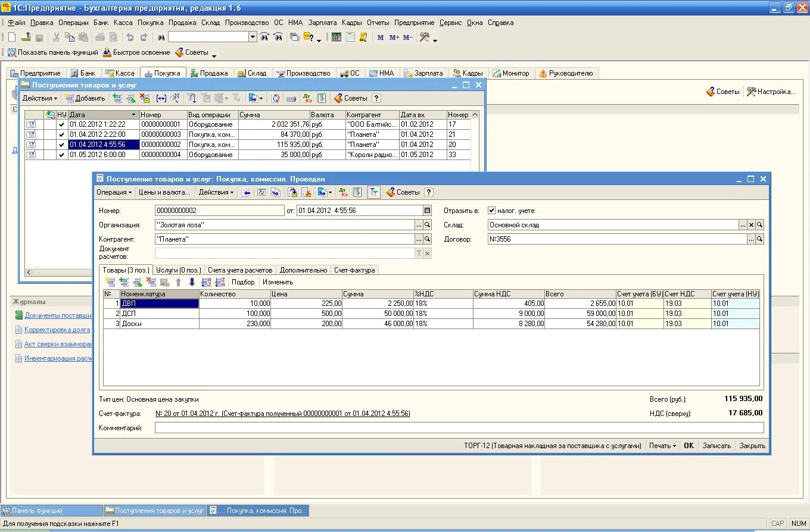The height and width of the screenshot is (532, 810).
Task: Open the Зарплата panel tab
Action: click(x=423, y=73)
